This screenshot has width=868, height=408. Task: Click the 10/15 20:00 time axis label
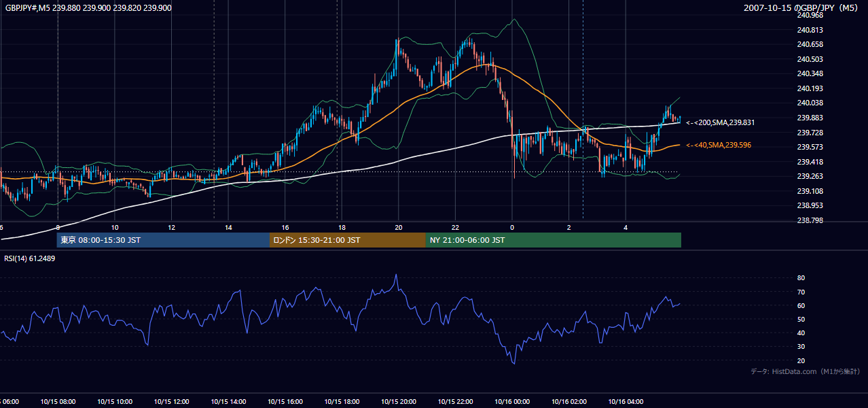(x=399, y=402)
